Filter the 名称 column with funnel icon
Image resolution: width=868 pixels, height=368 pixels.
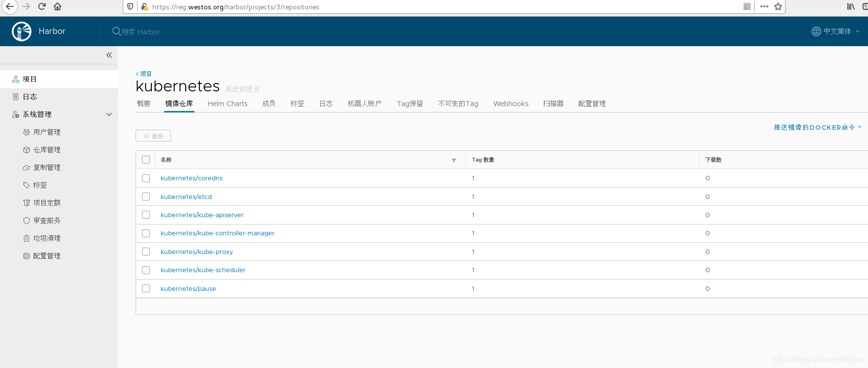coord(454,160)
